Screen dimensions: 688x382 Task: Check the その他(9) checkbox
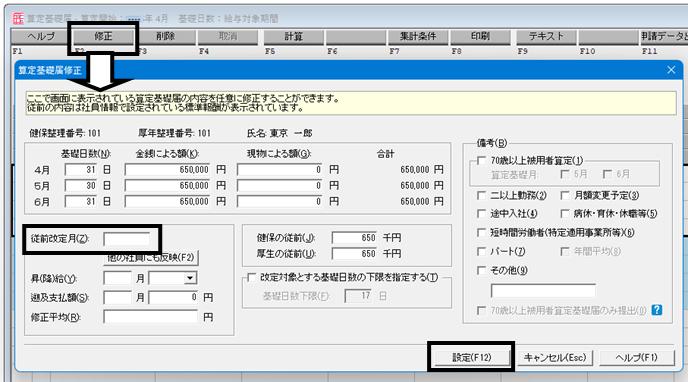point(481,270)
